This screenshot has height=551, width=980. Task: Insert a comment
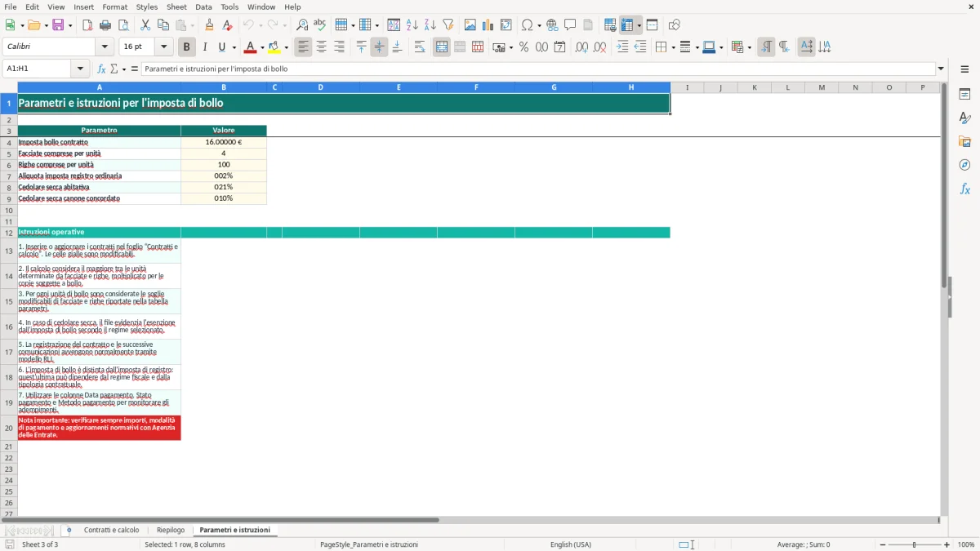[570, 25]
